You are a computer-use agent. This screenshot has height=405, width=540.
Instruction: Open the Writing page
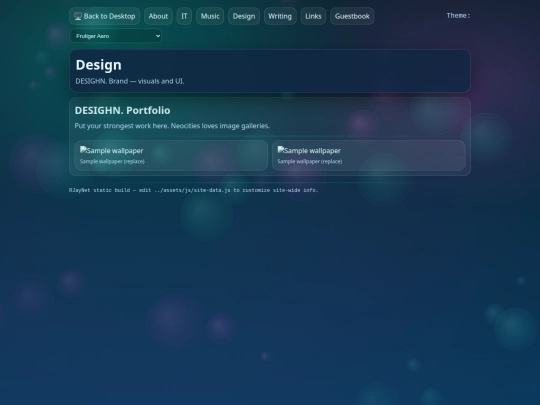point(280,16)
